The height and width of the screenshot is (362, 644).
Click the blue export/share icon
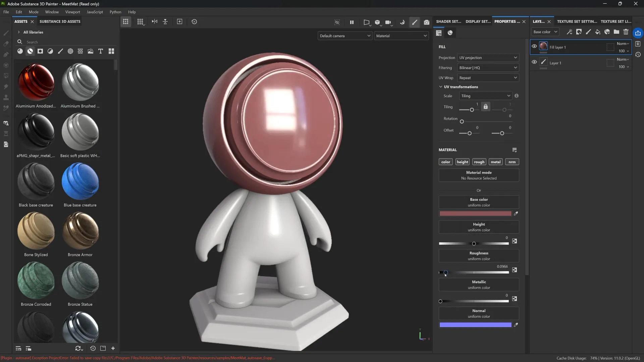point(638,33)
